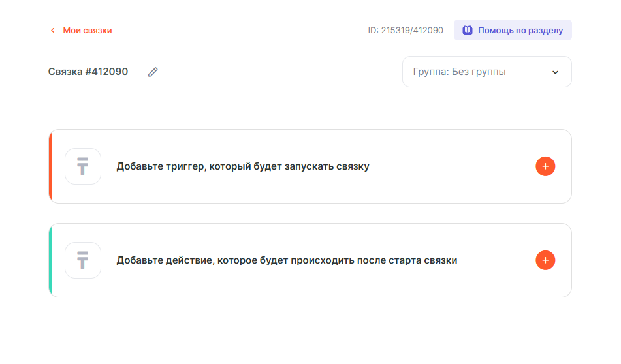Click the Без группы value in the group field

coord(479,72)
